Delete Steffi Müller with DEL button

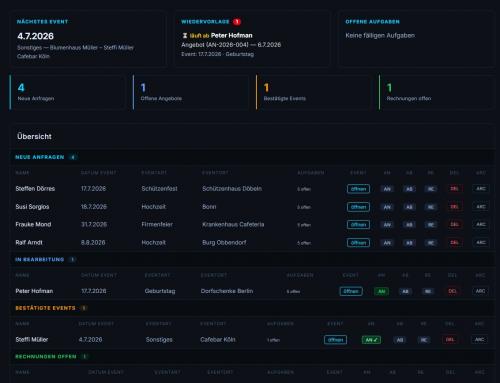450,339
